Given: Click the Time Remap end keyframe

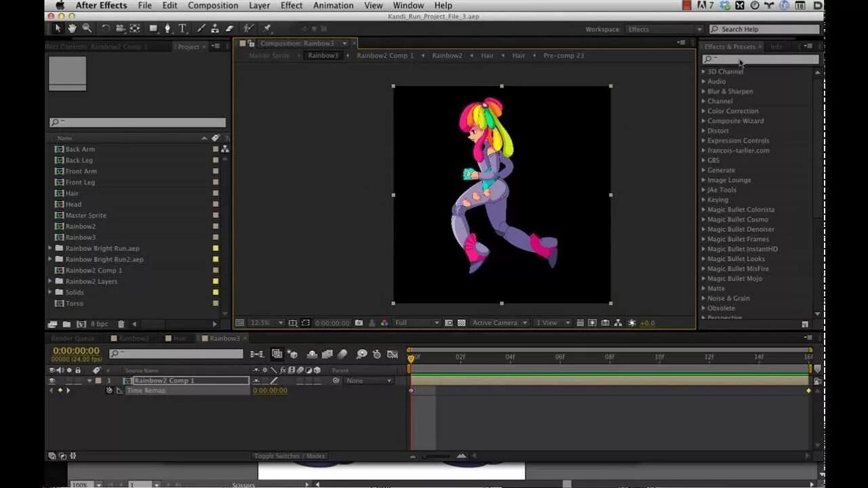Looking at the screenshot, I should [808, 391].
